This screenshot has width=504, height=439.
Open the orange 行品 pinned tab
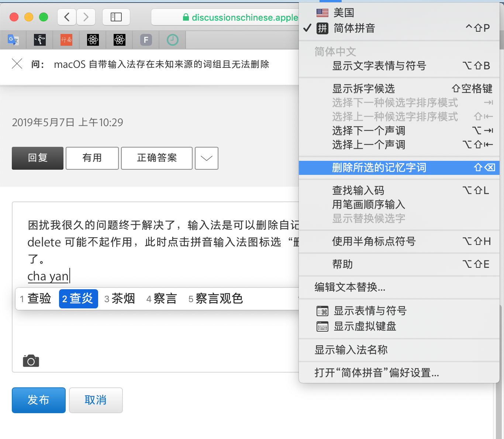[66, 40]
